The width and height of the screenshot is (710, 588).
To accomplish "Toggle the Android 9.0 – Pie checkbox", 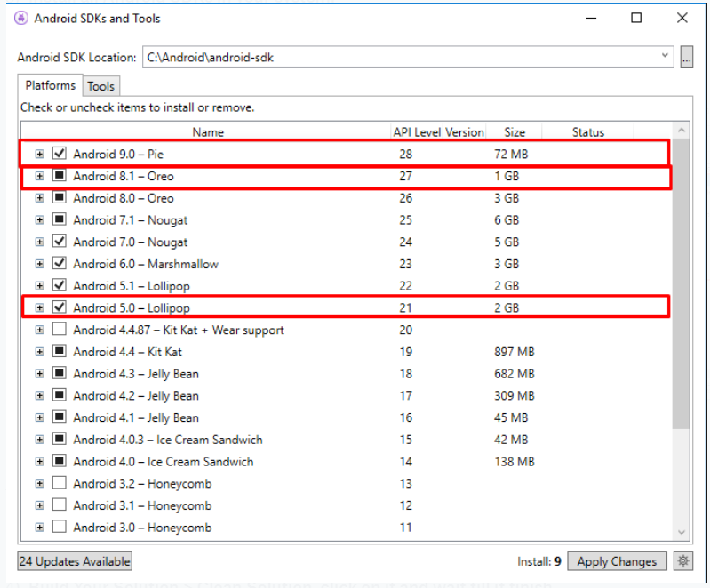I will (x=60, y=153).
